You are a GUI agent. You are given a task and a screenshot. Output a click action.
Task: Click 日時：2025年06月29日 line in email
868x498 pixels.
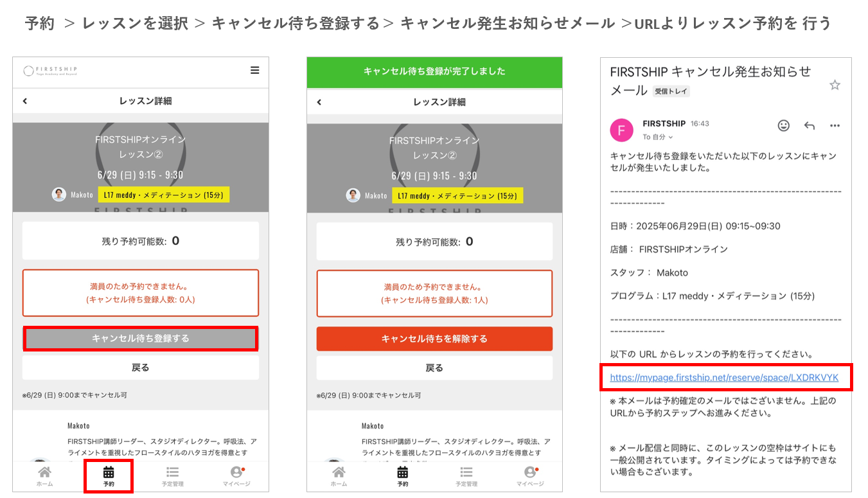pos(695,226)
